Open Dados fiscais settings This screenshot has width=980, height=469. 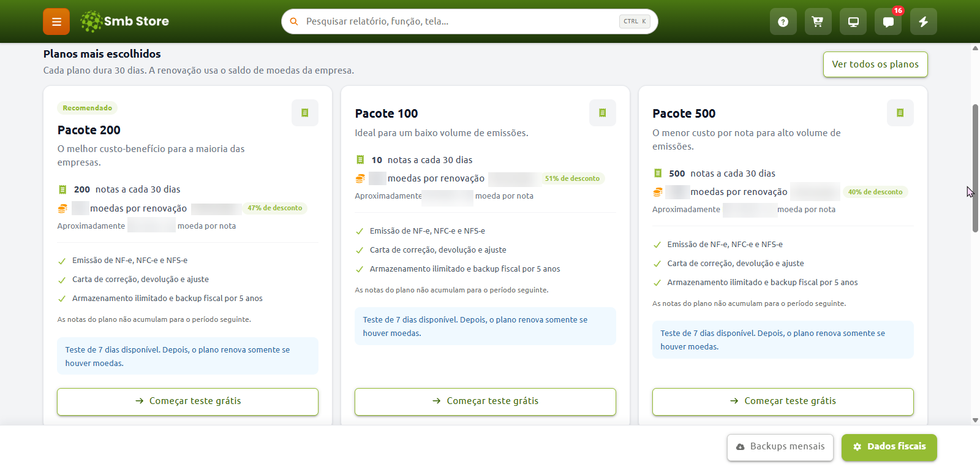(889, 447)
